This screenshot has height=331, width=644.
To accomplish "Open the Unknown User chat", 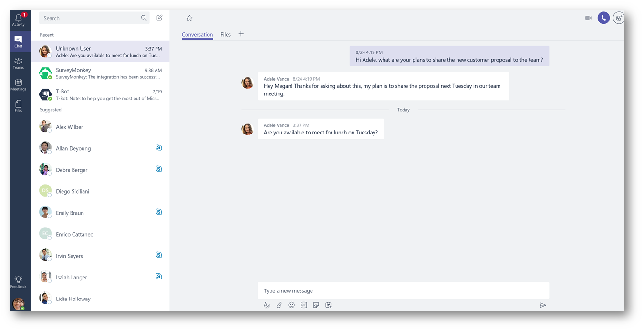I will pyautogui.click(x=101, y=52).
